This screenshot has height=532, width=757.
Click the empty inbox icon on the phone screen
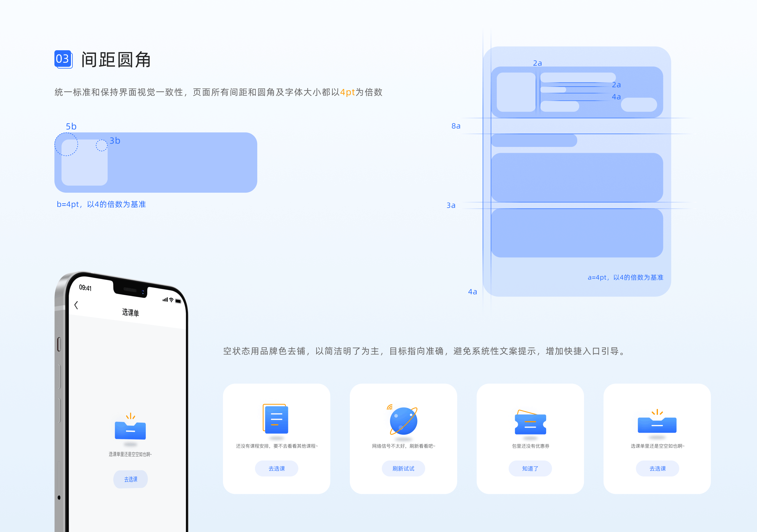130,426
